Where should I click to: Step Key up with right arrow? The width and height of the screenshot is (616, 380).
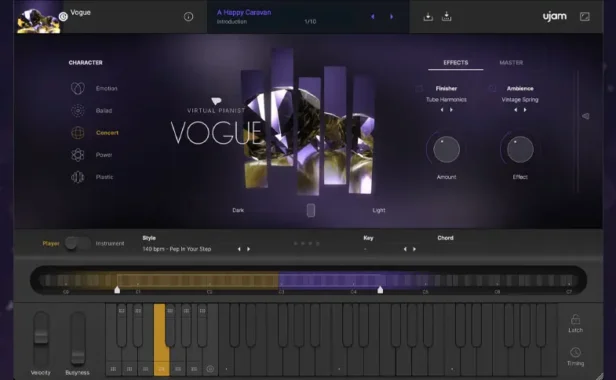tap(414, 249)
